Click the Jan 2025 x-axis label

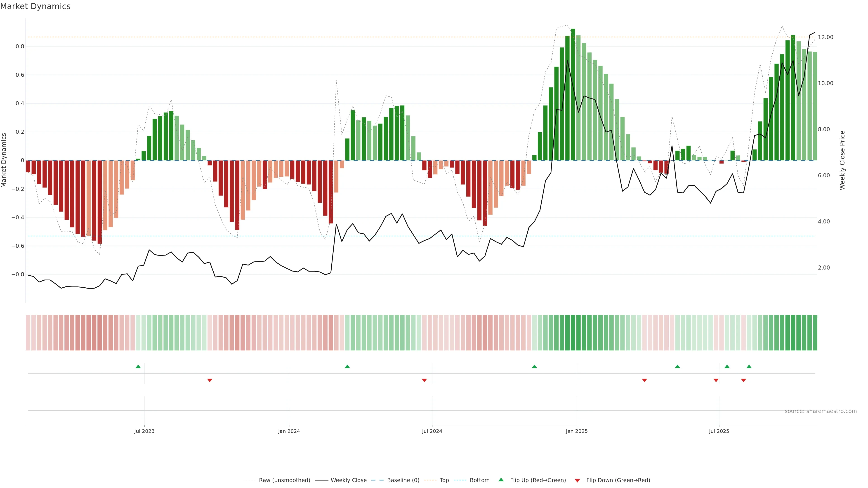tap(577, 431)
